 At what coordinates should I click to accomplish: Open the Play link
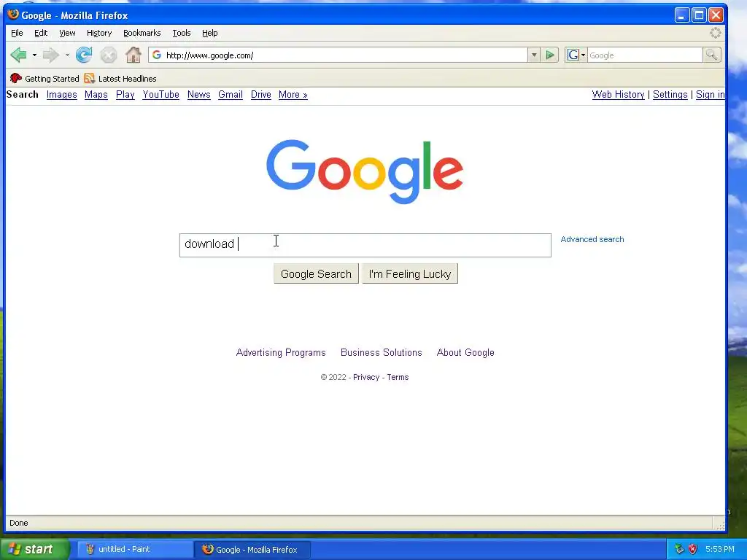click(125, 94)
